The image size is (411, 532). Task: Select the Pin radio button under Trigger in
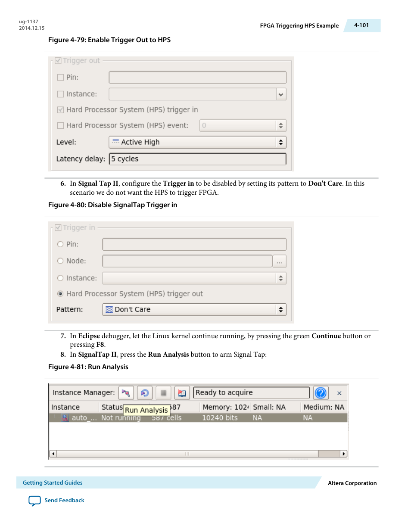pos(60,244)
